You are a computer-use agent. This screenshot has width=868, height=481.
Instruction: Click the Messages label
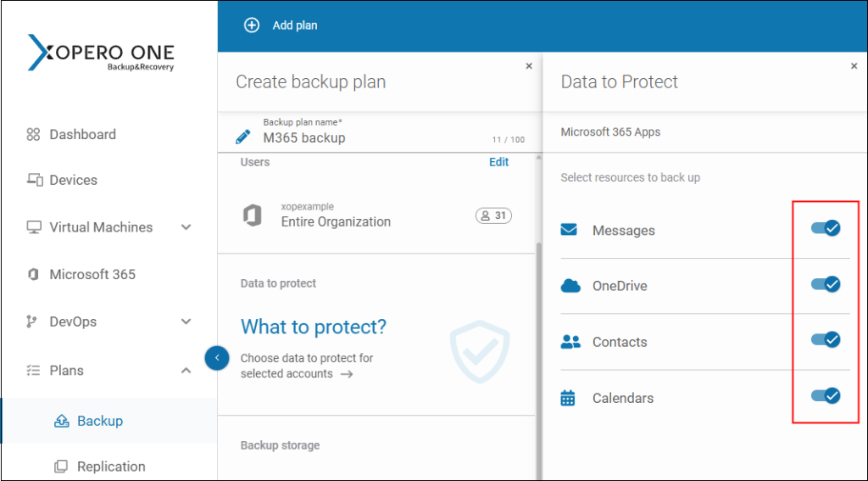click(x=623, y=231)
